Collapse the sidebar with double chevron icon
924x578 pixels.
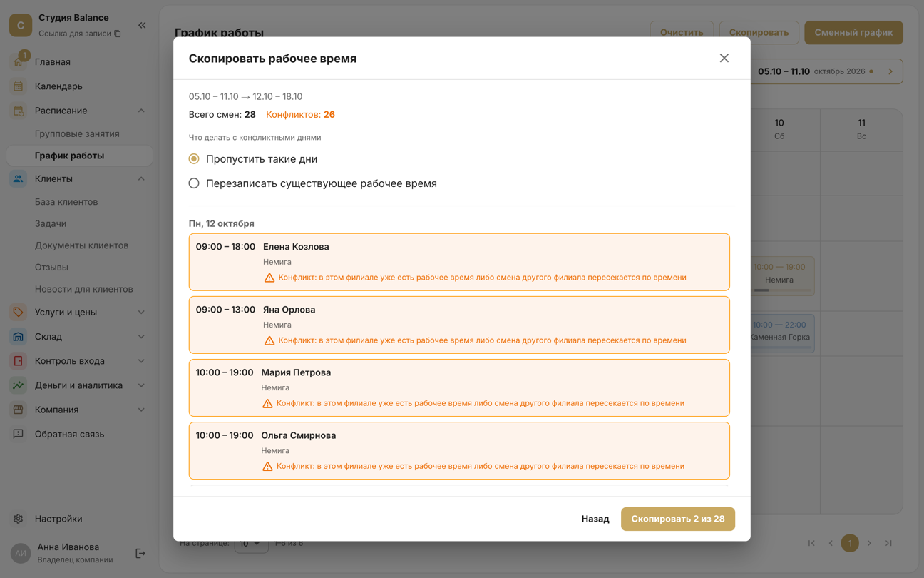(142, 25)
